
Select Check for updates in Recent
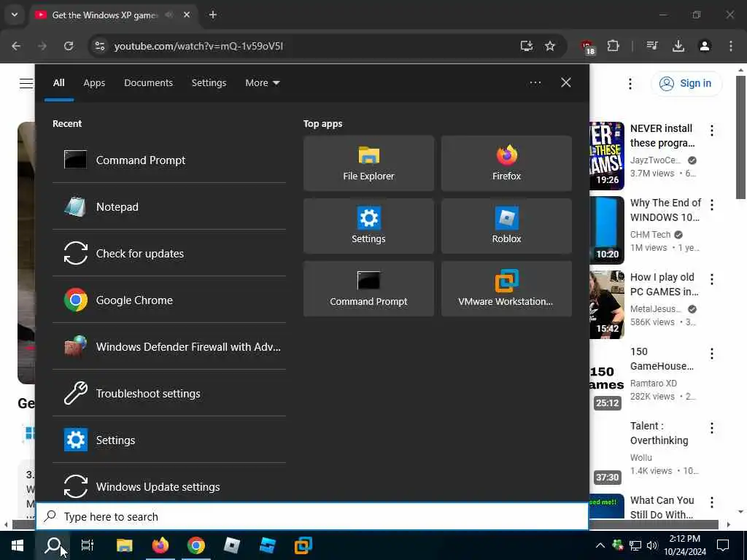point(169,253)
